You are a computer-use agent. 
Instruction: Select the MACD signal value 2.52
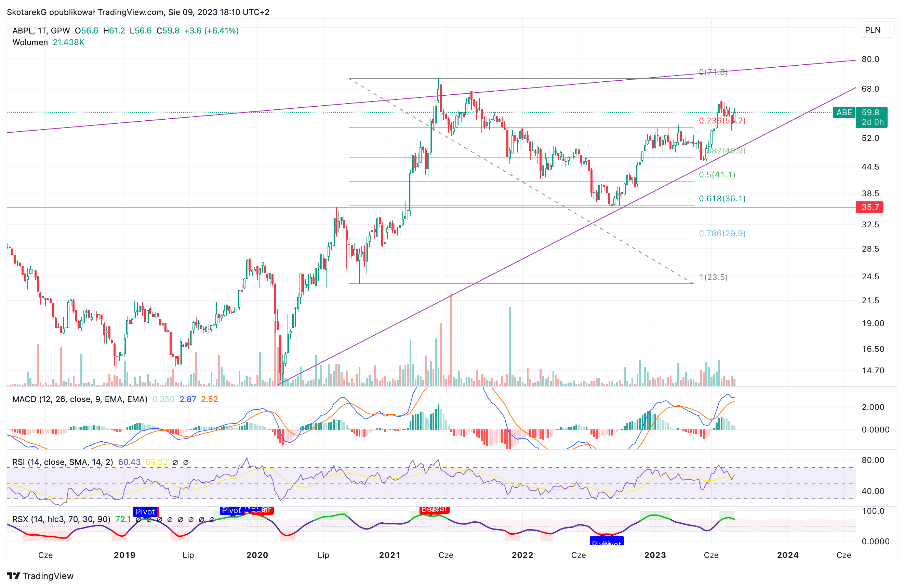(209, 399)
